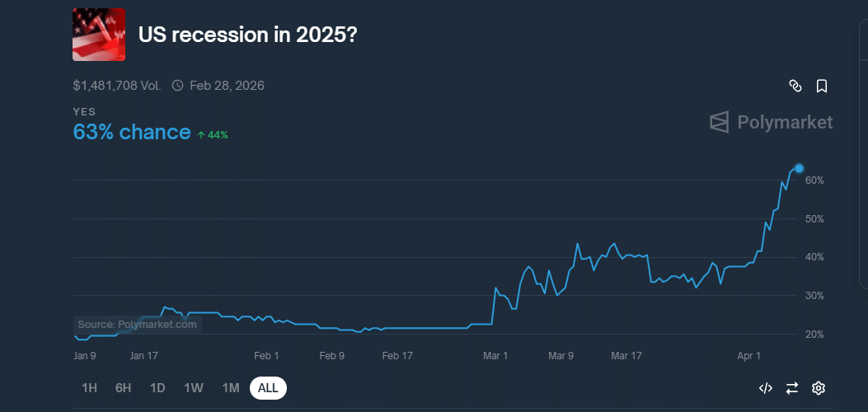Click the latest data point dot on chart
868x412 pixels.
pyautogui.click(x=799, y=168)
